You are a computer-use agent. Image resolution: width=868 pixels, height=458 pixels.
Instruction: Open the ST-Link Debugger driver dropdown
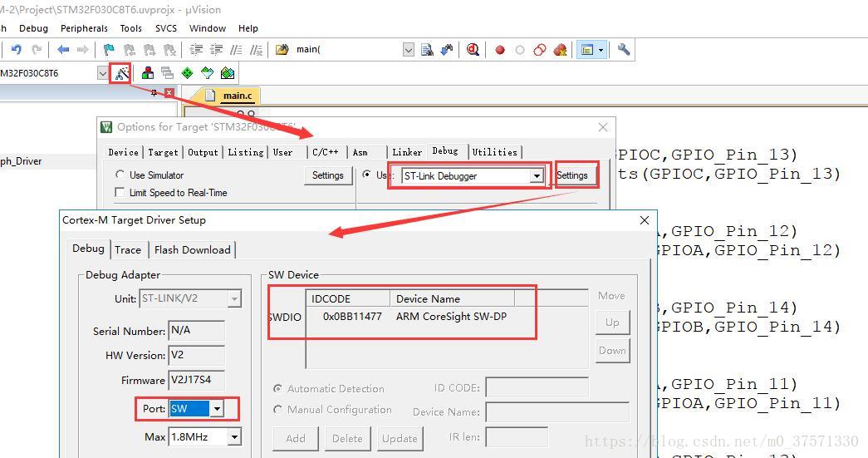click(537, 176)
